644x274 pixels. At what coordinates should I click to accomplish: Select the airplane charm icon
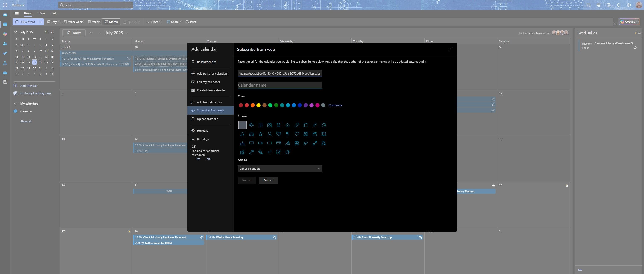coord(251,125)
